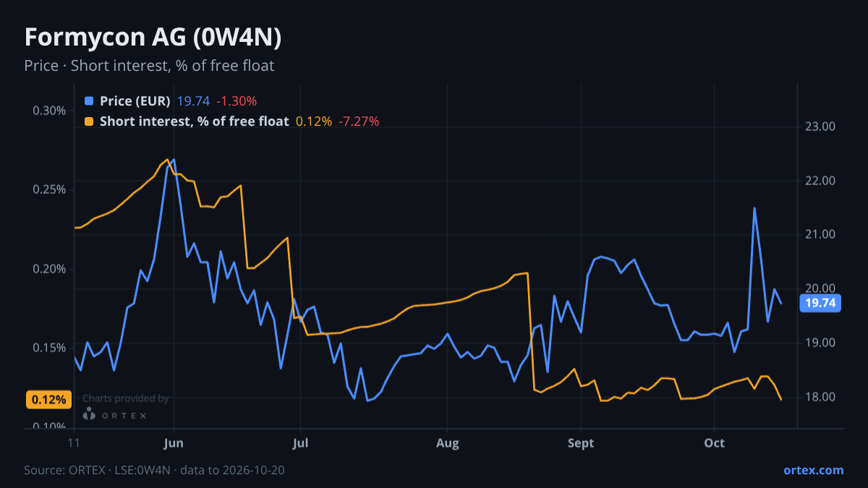The image size is (868, 488).
Task: Click the 22.00 right axis label
Action: [820, 181]
